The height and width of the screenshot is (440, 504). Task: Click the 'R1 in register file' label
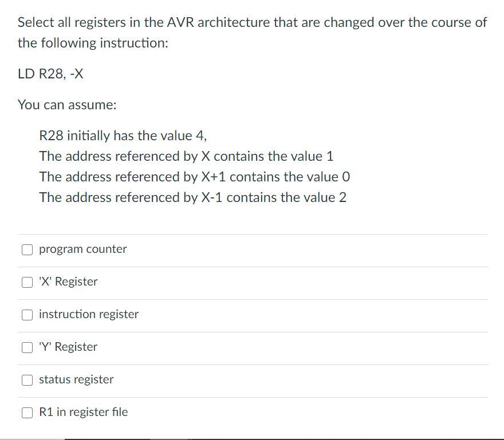coord(82,412)
